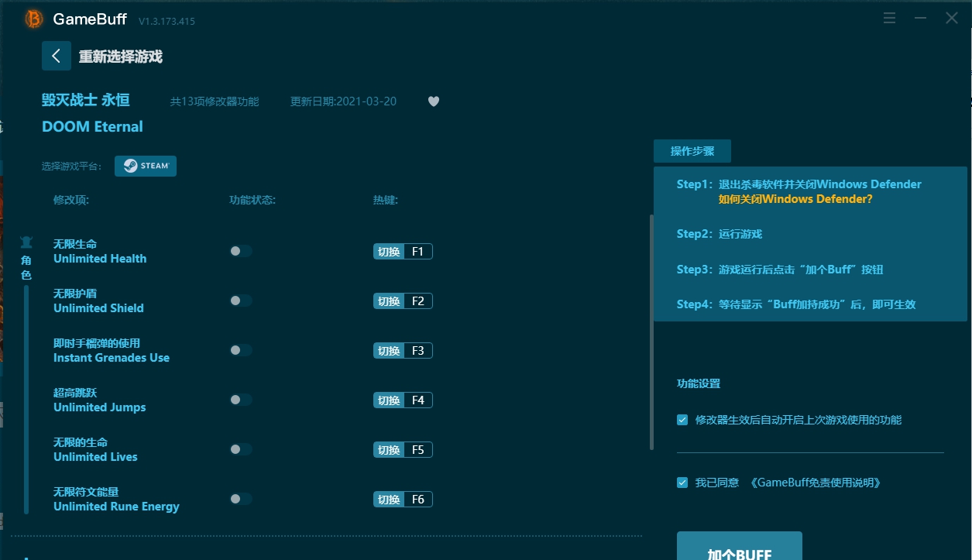Viewport: 972px width, 560px height.
Task: Minimize the GameBuff window
Action: [x=921, y=18]
